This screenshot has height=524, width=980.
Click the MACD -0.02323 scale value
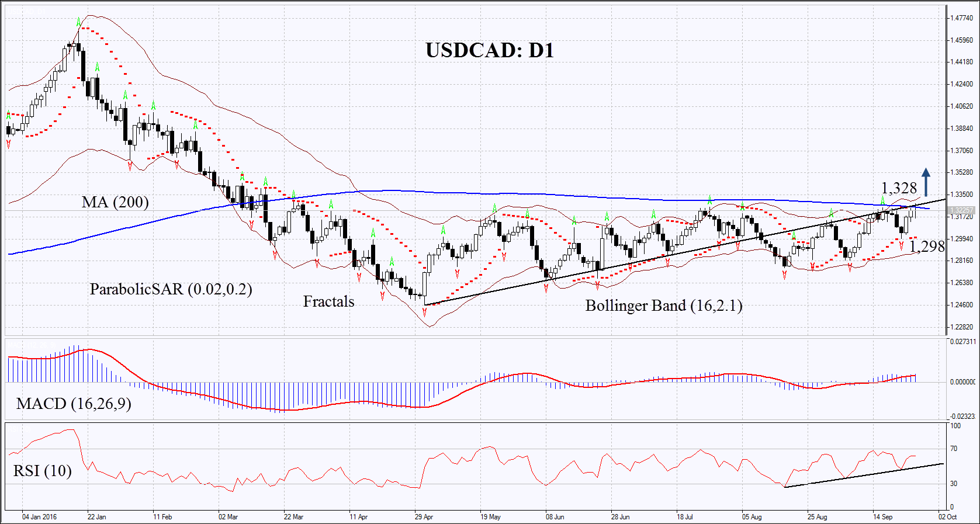pos(962,417)
